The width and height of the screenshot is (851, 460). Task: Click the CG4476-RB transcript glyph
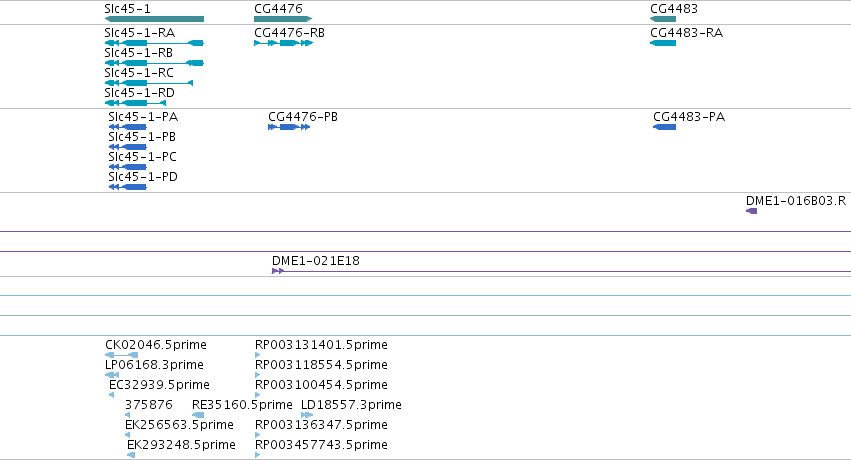point(283,43)
